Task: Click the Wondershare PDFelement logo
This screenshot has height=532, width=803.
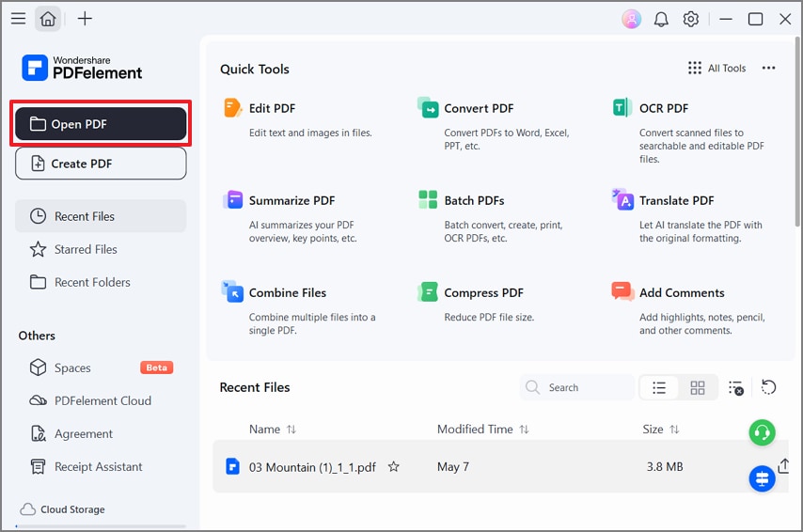Action: (82, 68)
